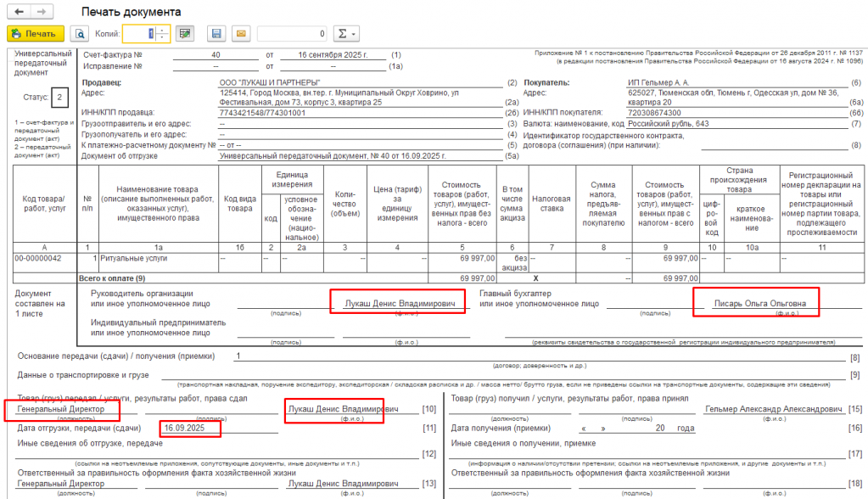Click the Наименование товара column header
The width and height of the screenshot is (868, 499).
coord(158,204)
